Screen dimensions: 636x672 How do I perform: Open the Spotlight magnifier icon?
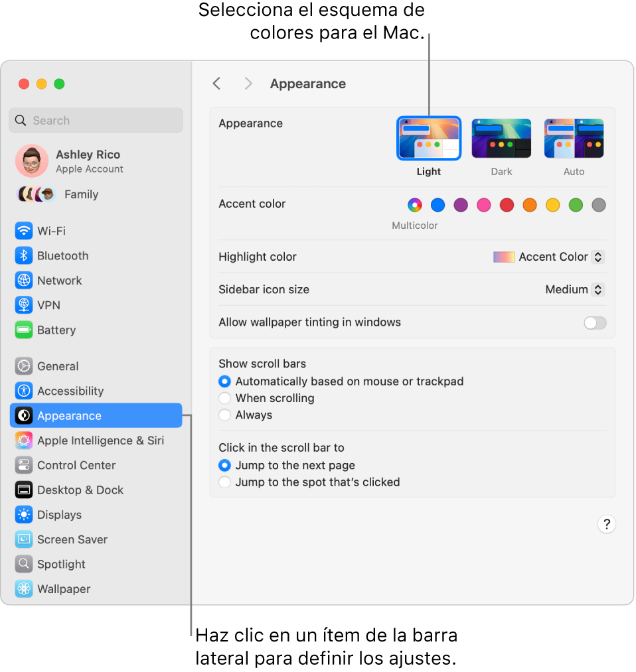point(24,564)
